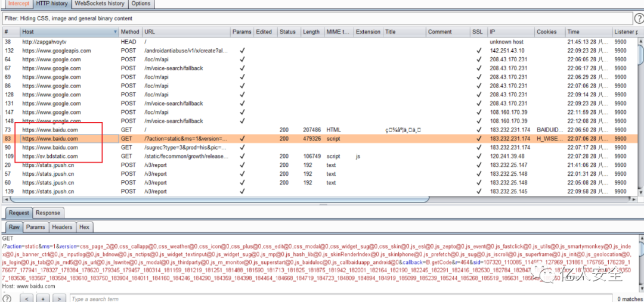644x302 pixels.
Task: Open the Headers view tab
Action: pos(63,227)
